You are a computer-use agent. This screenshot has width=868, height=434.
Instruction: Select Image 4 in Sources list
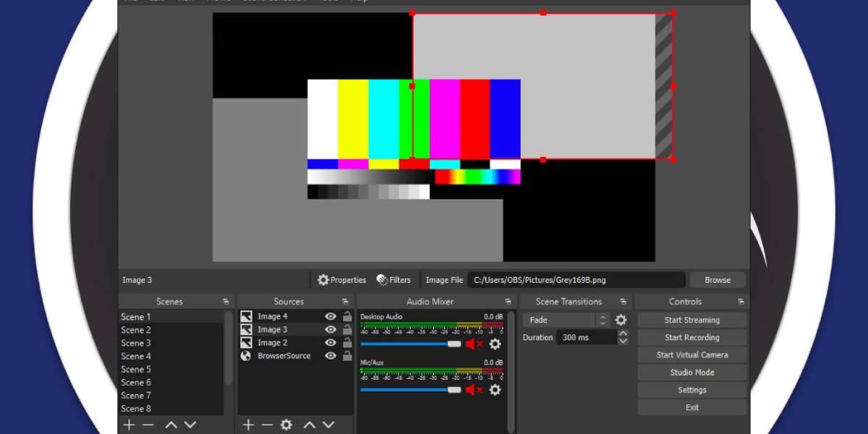click(273, 316)
